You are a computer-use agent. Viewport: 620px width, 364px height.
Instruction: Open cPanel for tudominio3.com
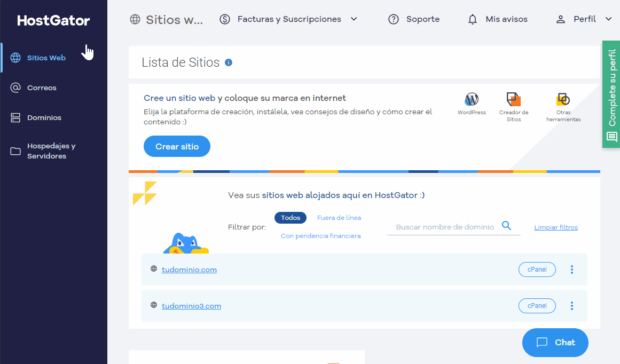[537, 306]
